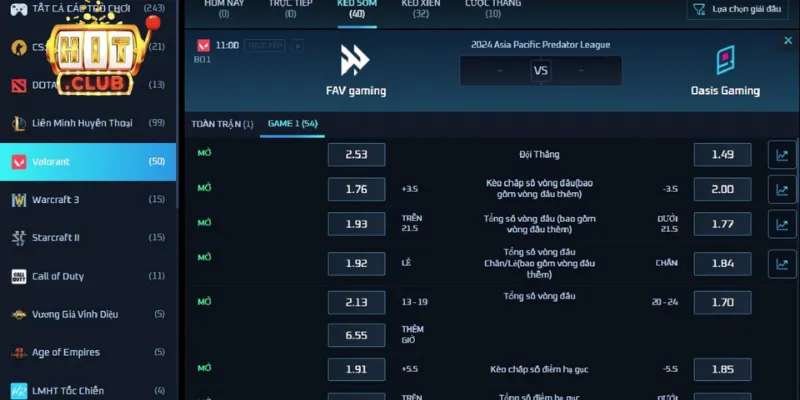This screenshot has height=400, width=800.
Task: Bet Oasis Gaming win at 1.49
Action: 722,155
